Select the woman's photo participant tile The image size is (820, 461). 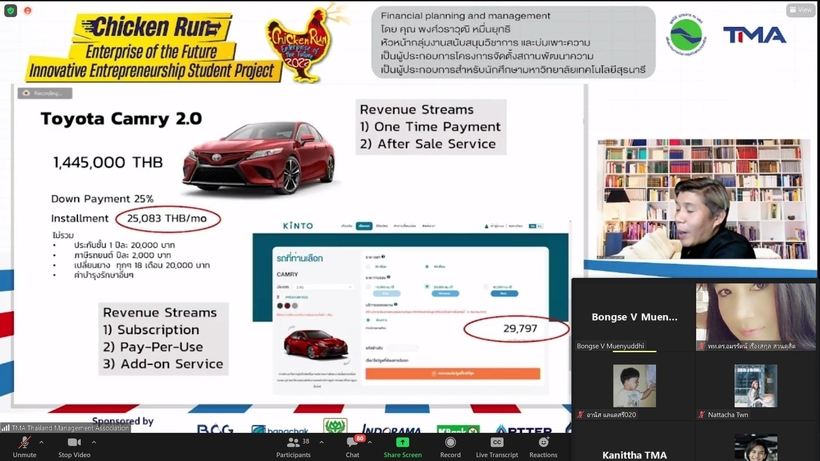[756, 317]
